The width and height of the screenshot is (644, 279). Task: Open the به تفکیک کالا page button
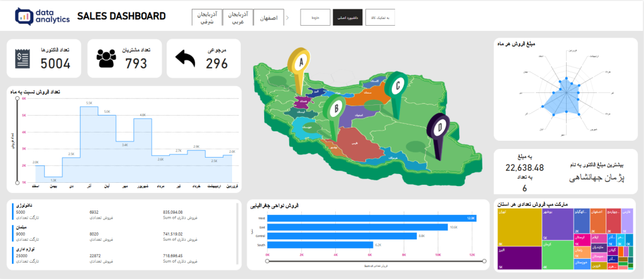point(380,18)
